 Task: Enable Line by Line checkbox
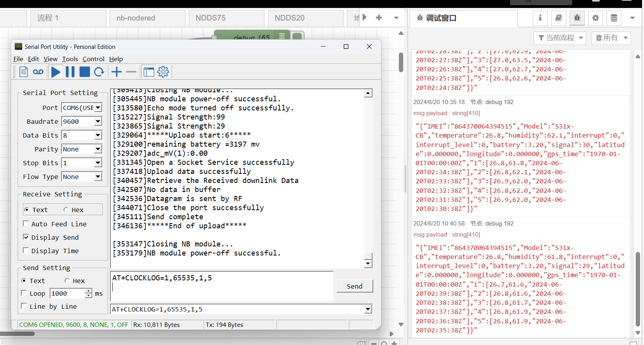[x=24, y=306]
